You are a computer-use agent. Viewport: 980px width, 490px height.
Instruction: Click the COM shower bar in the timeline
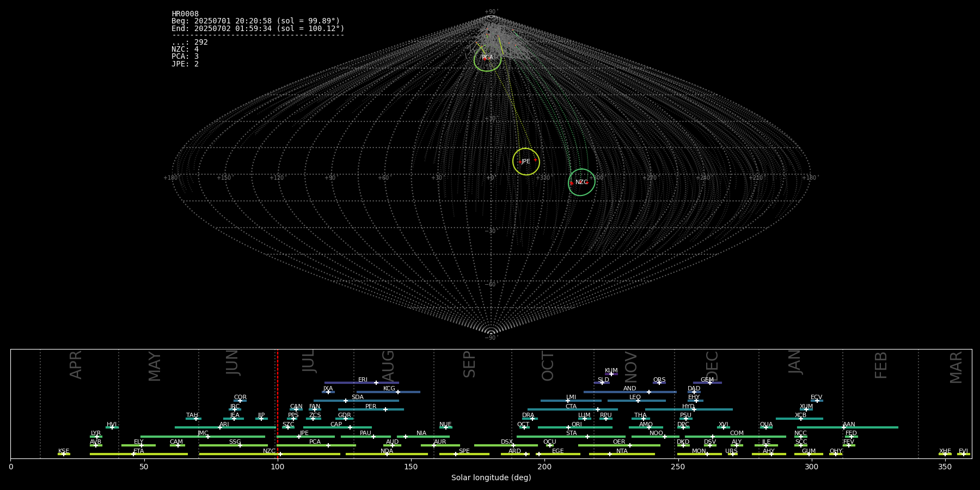pos(736,437)
